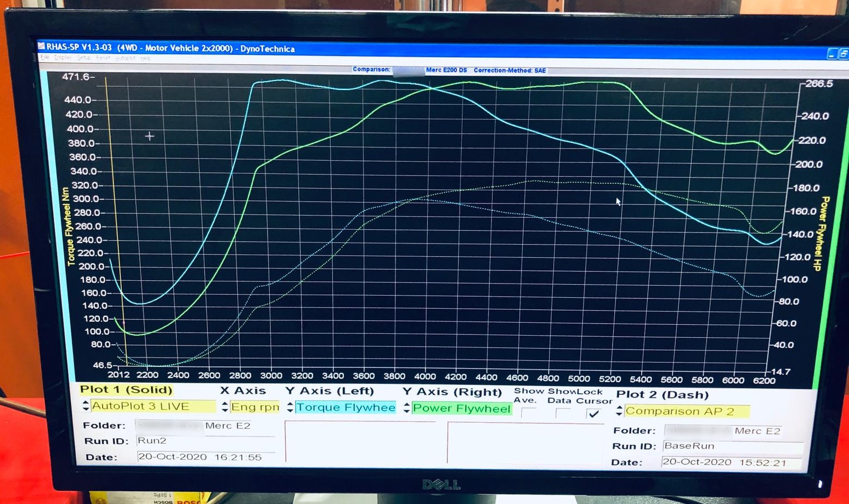Click the RHAS-SP application icon in title bar
The width and height of the screenshot is (849, 504).
pos(41,46)
